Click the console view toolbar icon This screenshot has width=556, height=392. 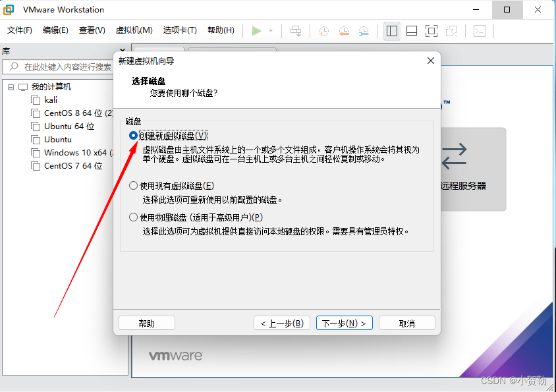tap(480, 31)
